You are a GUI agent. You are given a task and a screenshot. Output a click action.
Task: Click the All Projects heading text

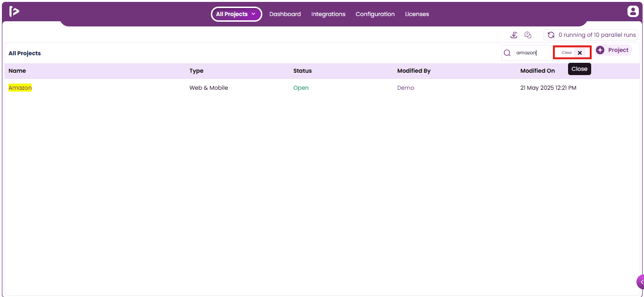(25, 53)
